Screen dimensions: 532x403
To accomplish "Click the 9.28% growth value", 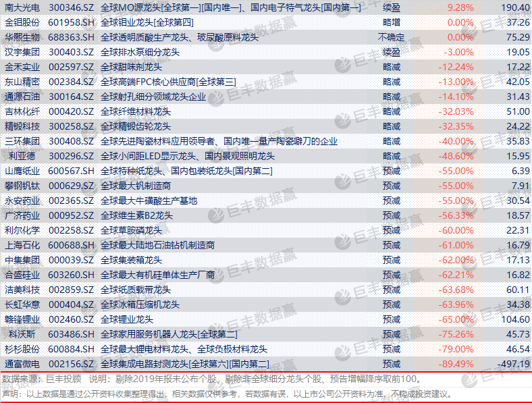I will (460, 7).
